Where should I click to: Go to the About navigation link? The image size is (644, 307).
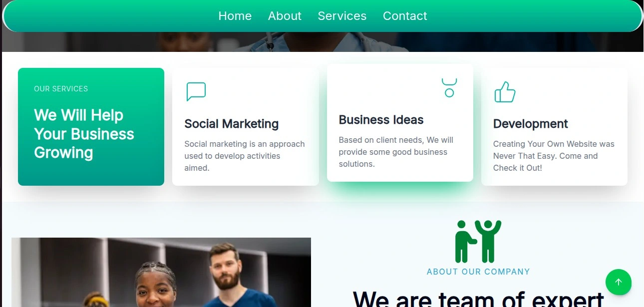tap(285, 16)
